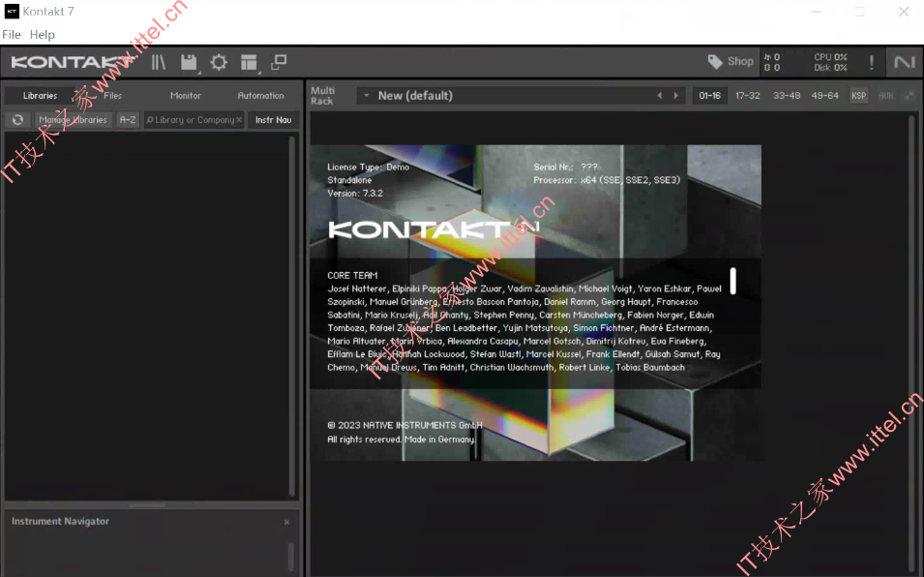Click the Version: 7.3.2 text
Image resolution: width=924 pixels, height=577 pixels.
(355, 194)
